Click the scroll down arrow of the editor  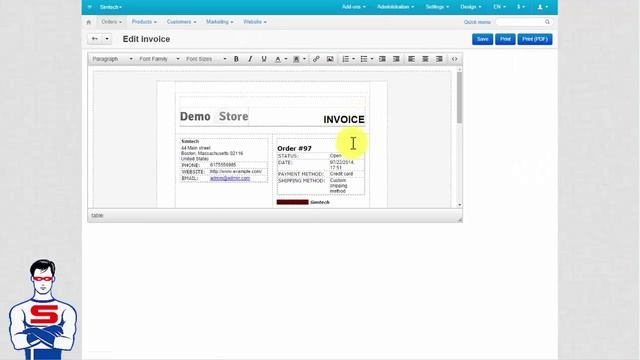460,205
